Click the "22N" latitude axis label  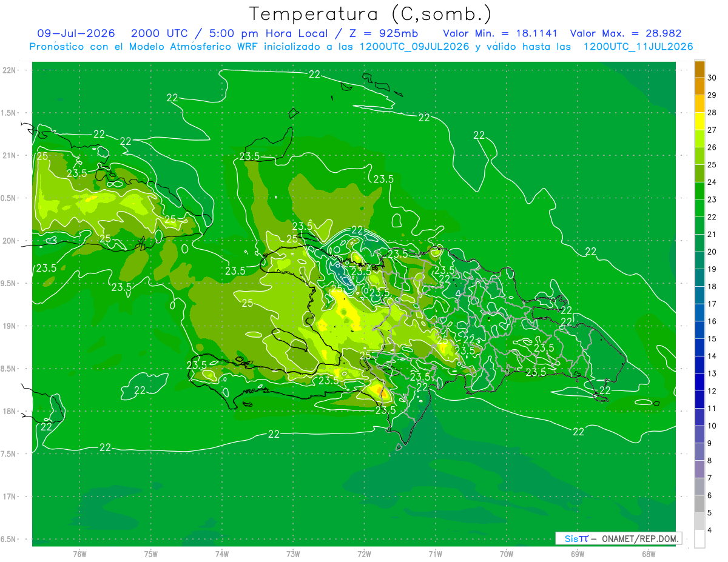[x=10, y=70]
